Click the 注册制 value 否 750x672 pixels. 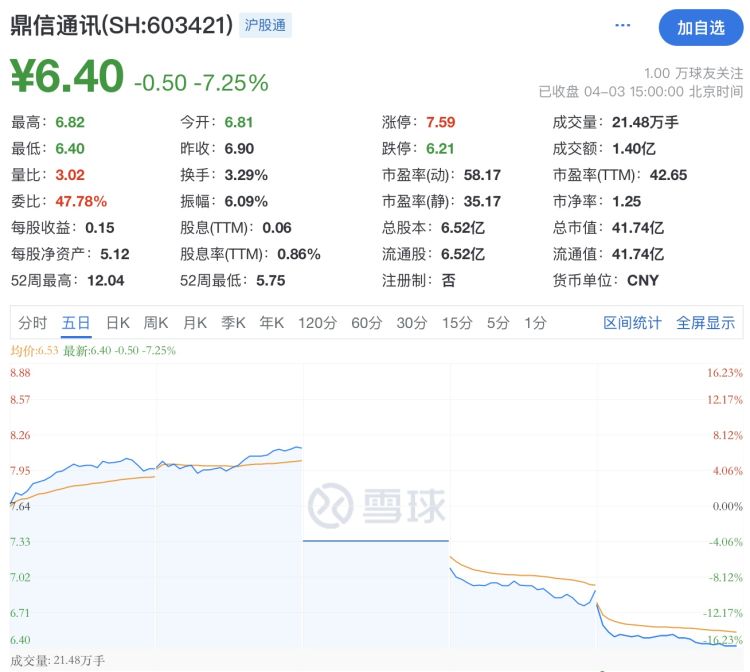pos(448,280)
